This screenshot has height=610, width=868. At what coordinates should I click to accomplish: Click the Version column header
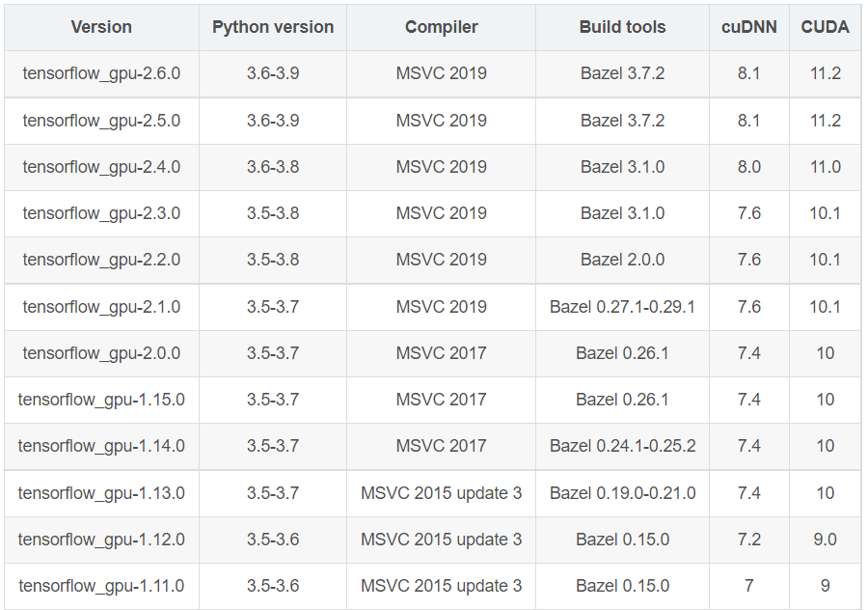101,27
